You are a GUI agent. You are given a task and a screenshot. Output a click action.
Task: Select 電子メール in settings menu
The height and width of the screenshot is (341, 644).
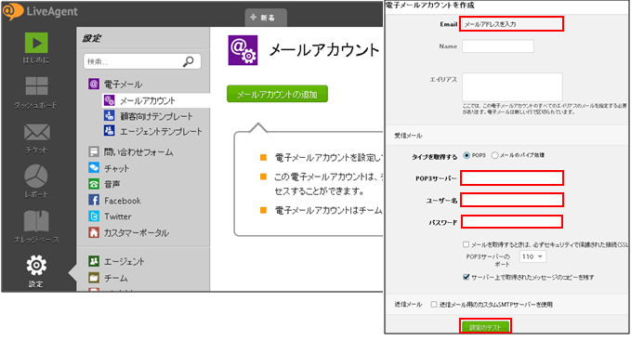tap(123, 85)
